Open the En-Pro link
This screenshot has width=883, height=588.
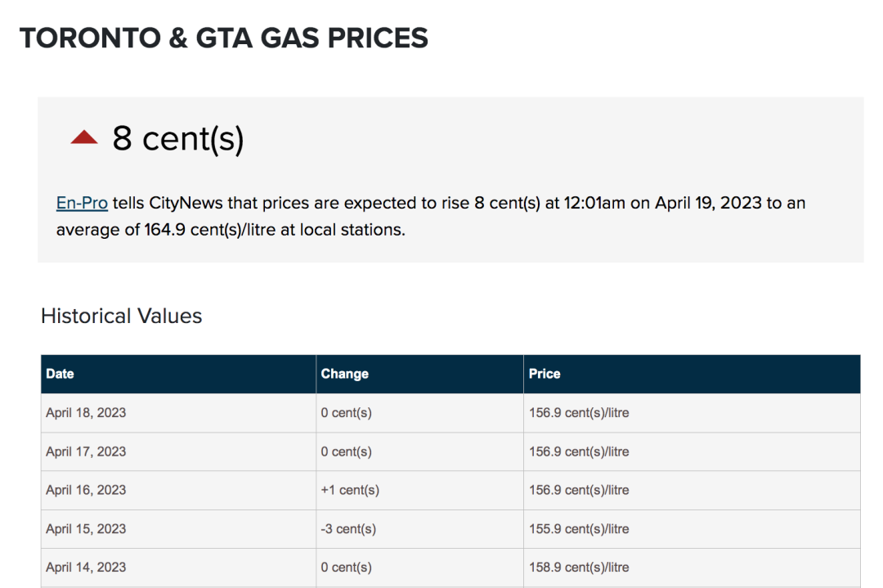[x=82, y=203]
